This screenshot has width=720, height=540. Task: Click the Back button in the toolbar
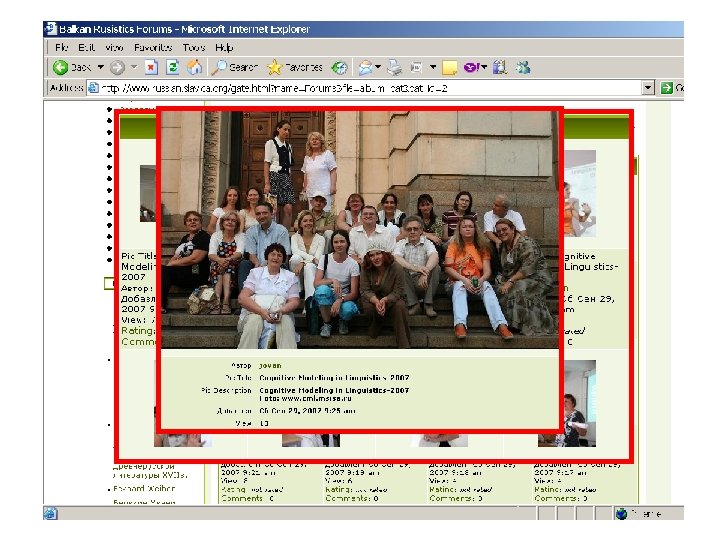tap(72, 68)
